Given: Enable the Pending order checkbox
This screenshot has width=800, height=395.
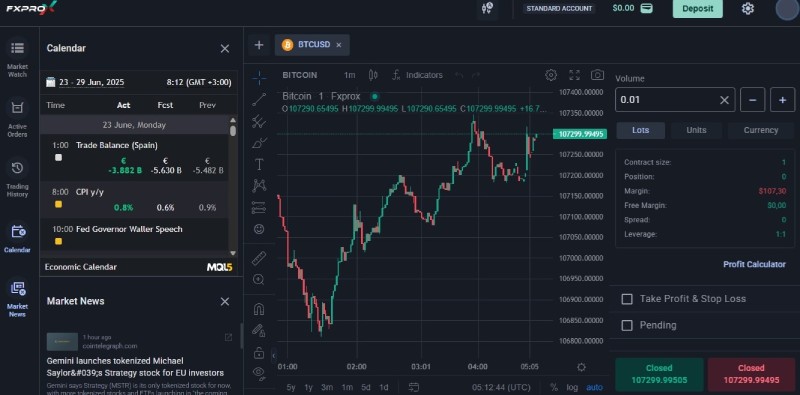Looking at the screenshot, I should click(627, 326).
